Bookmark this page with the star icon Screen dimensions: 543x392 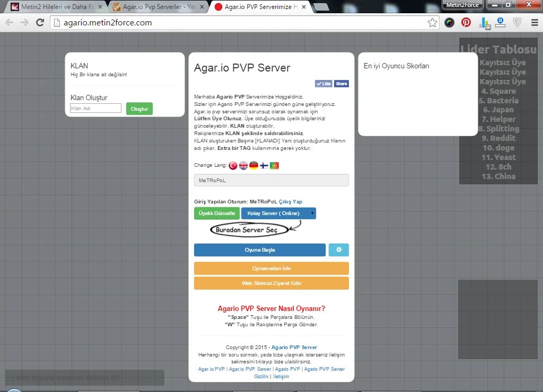tap(432, 23)
